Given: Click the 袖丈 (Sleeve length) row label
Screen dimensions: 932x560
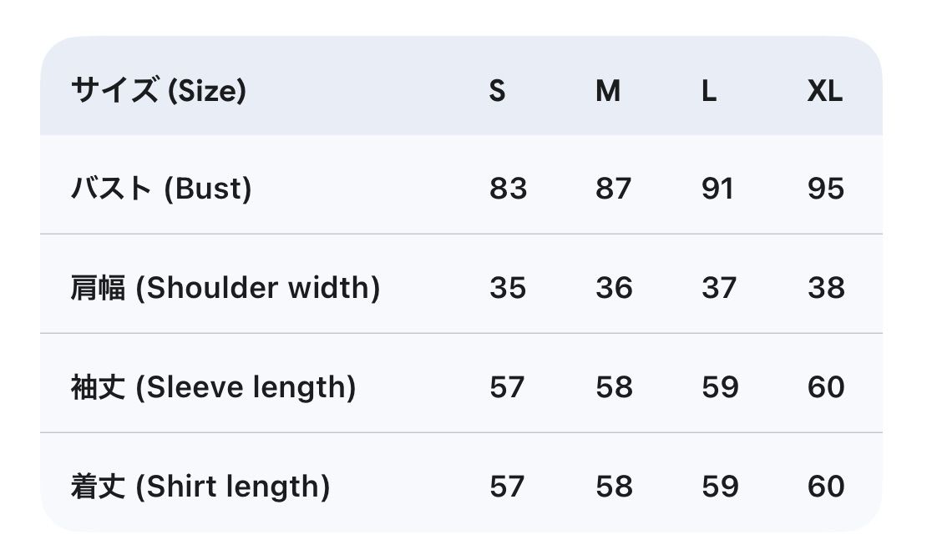Looking at the screenshot, I should click(213, 387).
